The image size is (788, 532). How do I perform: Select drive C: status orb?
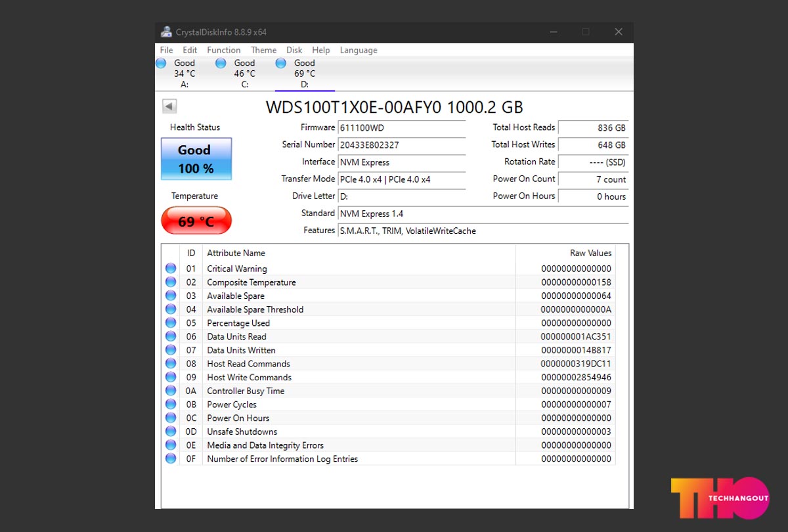[x=221, y=63]
